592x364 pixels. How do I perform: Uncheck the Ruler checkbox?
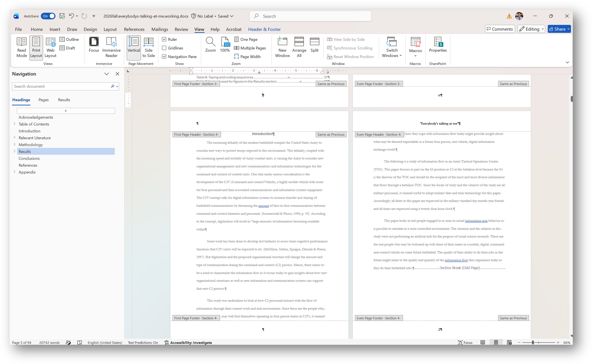[164, 39]
